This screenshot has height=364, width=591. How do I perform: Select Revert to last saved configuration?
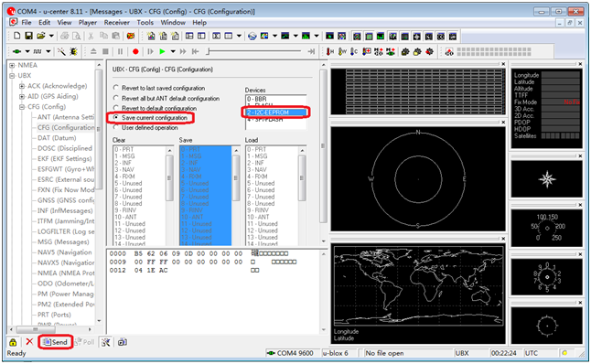pos(159,88)
